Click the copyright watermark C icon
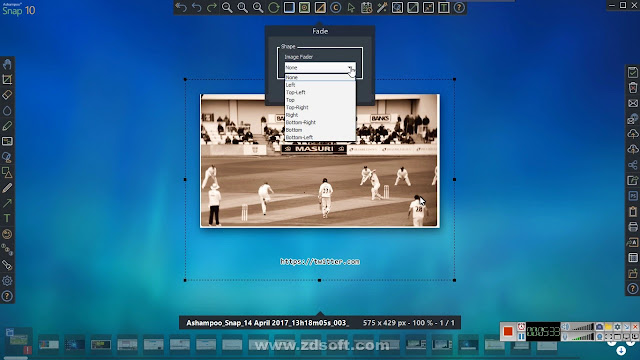 [336, 7]
